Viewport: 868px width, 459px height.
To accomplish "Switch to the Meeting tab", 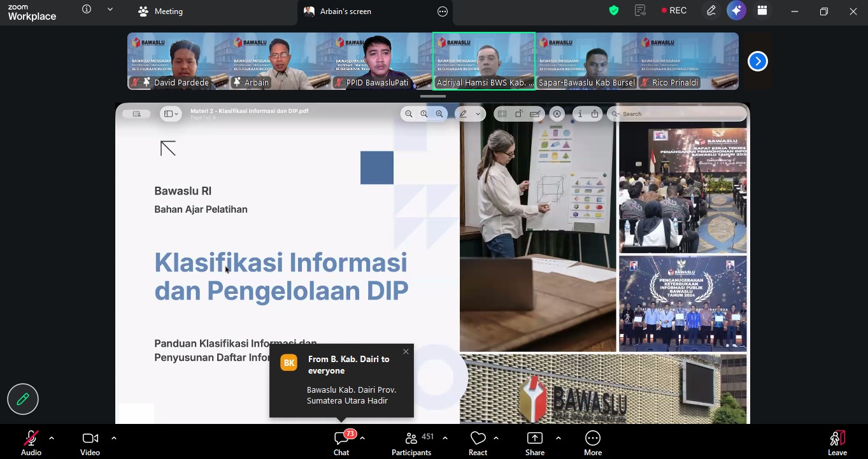I will 160,11.
